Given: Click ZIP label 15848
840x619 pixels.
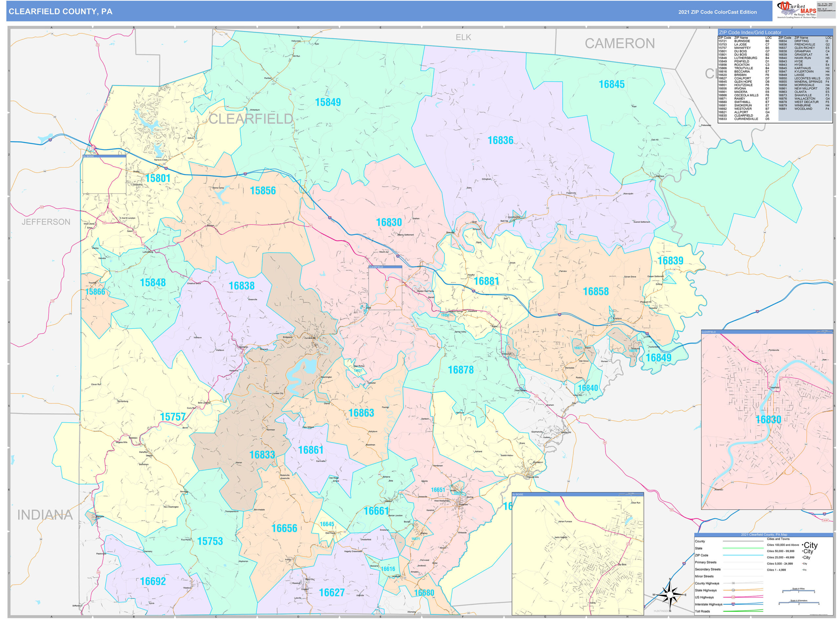Looking at the screenshot, I should point(153,283).
